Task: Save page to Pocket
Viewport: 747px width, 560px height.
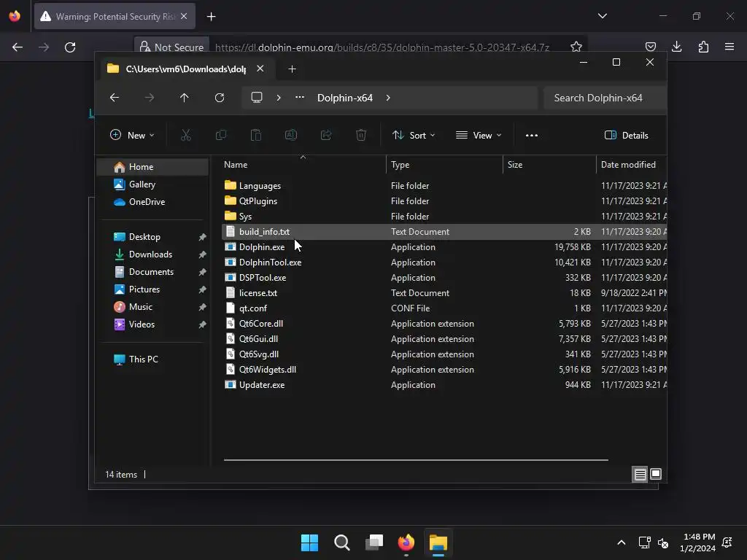Action: coord(650,47)
